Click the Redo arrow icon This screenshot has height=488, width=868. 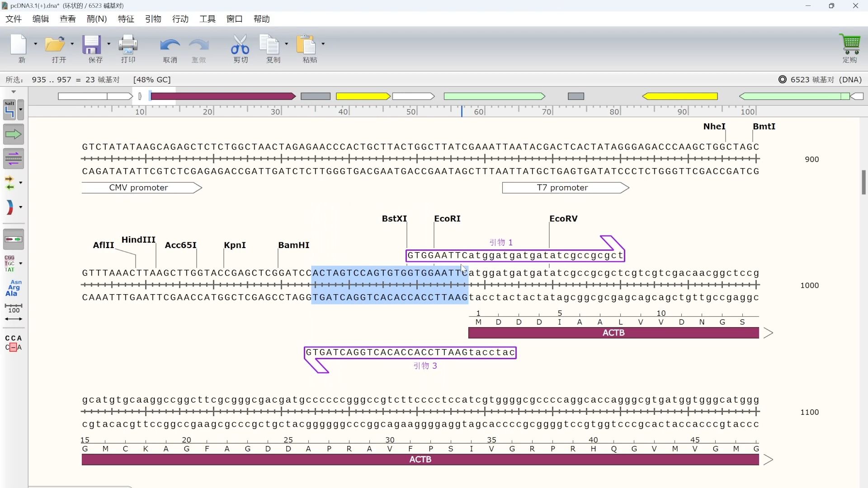pyautogui.click(x=199, y=45)
